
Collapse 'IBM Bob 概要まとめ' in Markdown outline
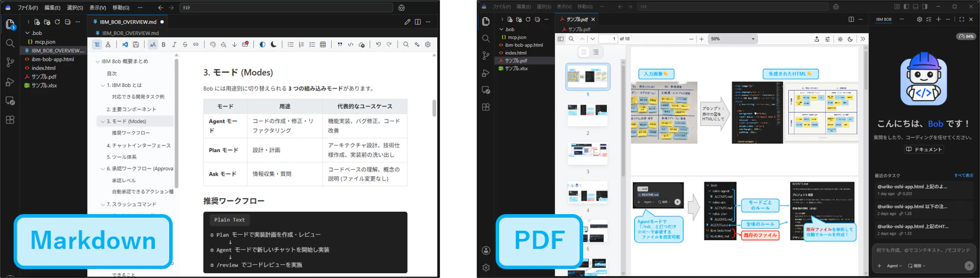(98, 62)
